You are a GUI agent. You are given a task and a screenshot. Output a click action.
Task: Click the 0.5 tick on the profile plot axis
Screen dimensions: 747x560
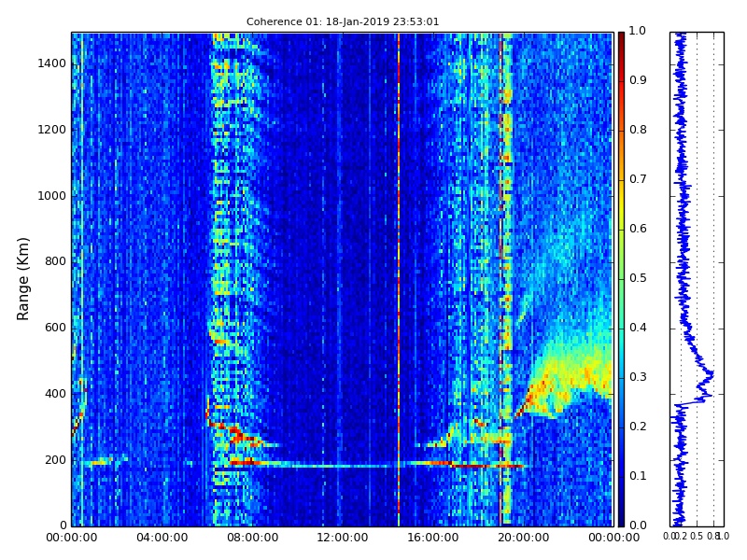click(x=697, y=537)
